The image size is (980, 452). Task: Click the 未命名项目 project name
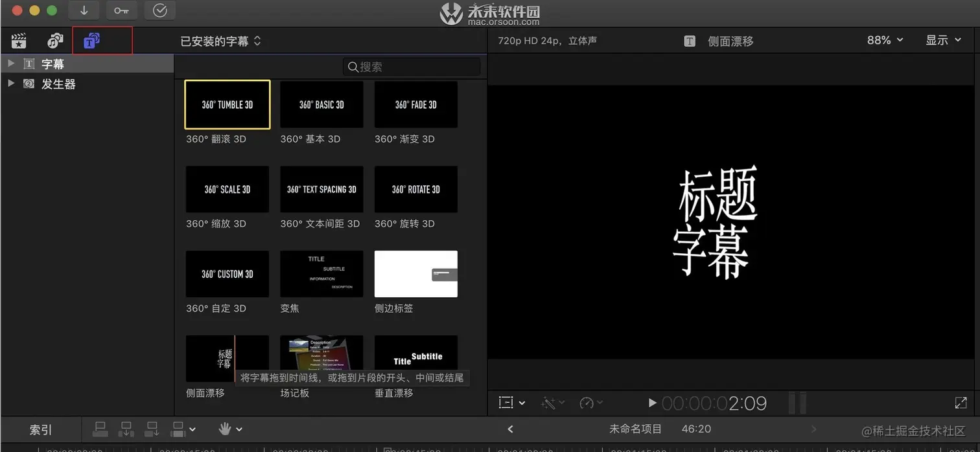pyautogui.click(x=635, y=429)
